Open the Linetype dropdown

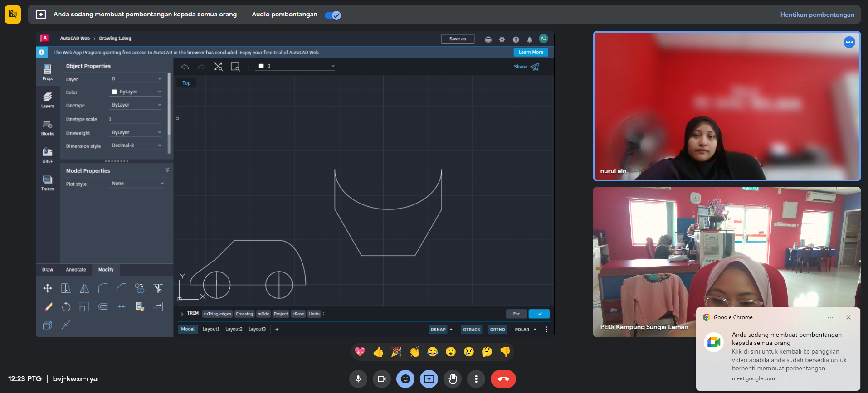point(136,105)
